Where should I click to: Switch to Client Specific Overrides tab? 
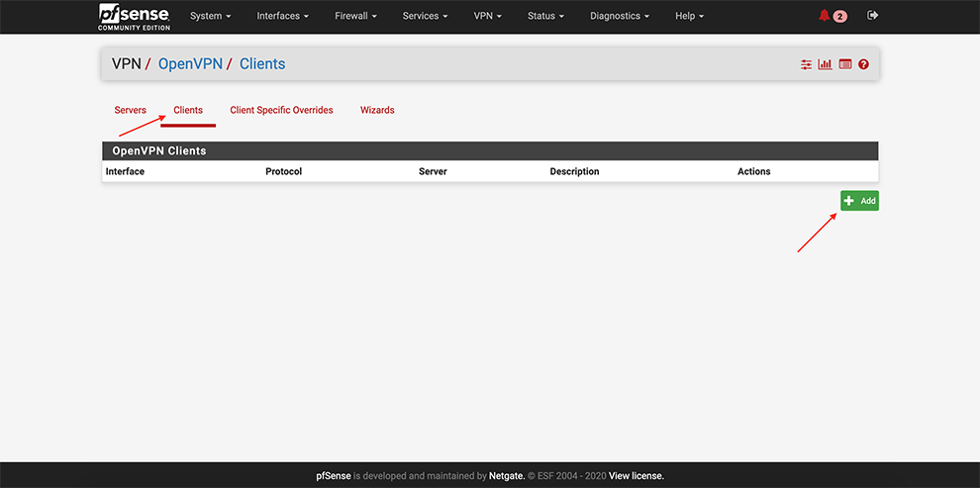tap(281, 110)
